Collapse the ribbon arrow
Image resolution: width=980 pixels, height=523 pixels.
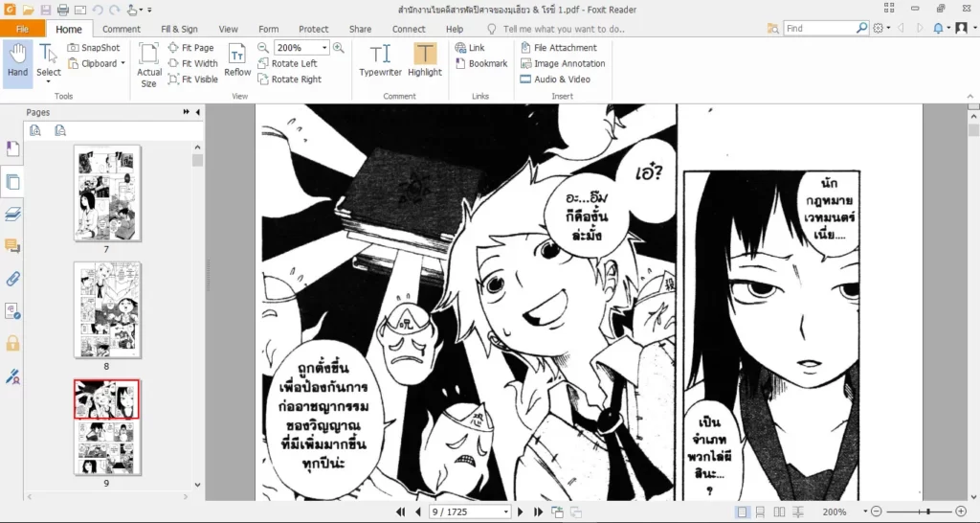click(970, 97)
